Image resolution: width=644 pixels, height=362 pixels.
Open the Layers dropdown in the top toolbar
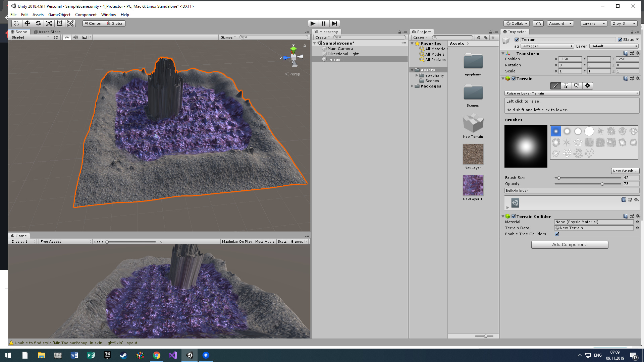tap(593, 23)
